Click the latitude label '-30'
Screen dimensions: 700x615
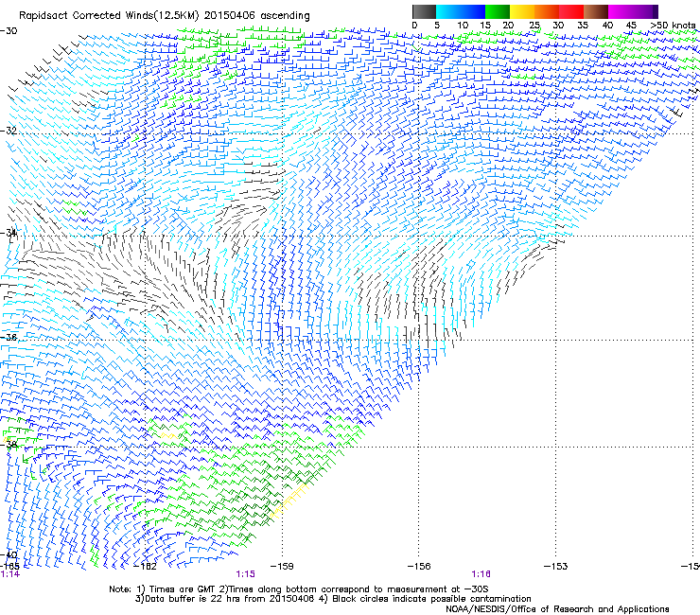[x=9, y=31]
